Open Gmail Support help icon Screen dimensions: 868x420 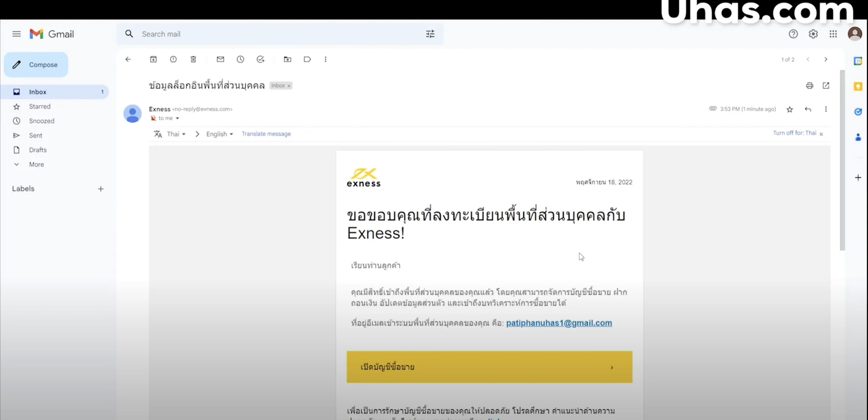coord(793,34)
